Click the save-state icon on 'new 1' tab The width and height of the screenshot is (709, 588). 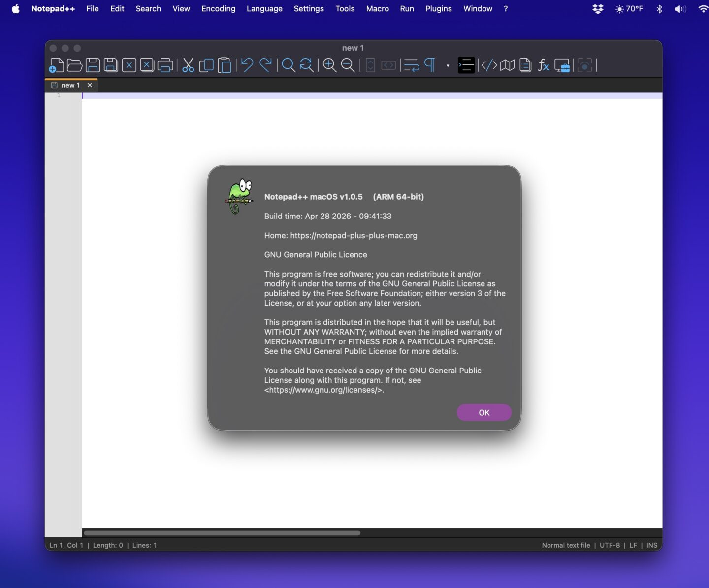54,85
